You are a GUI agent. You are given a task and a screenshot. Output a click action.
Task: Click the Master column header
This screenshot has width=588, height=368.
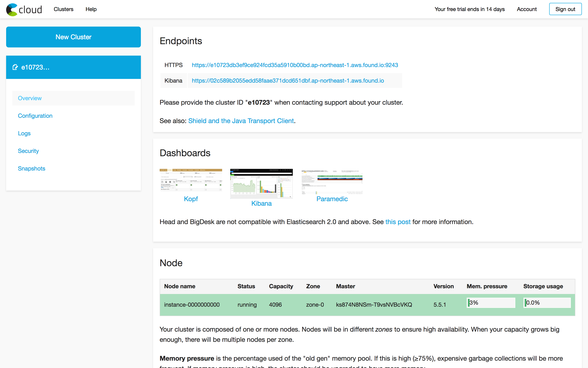[345, 286]
